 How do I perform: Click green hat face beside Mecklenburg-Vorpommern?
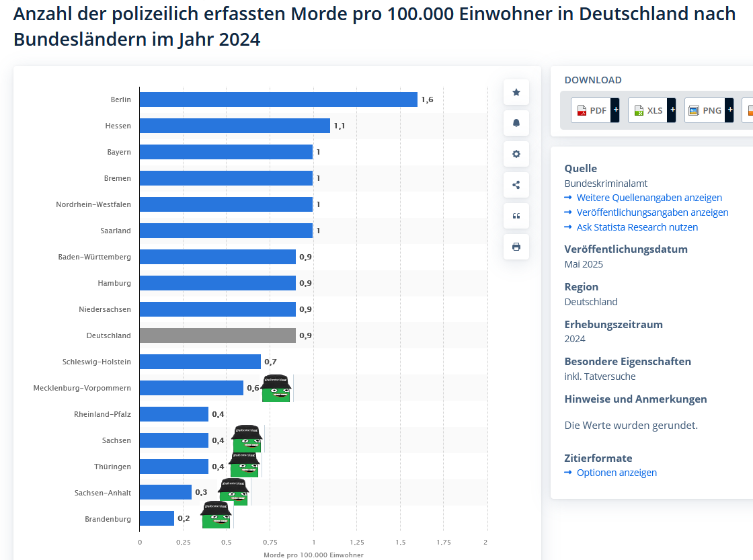pyautogui.click(x=276, y=388)
